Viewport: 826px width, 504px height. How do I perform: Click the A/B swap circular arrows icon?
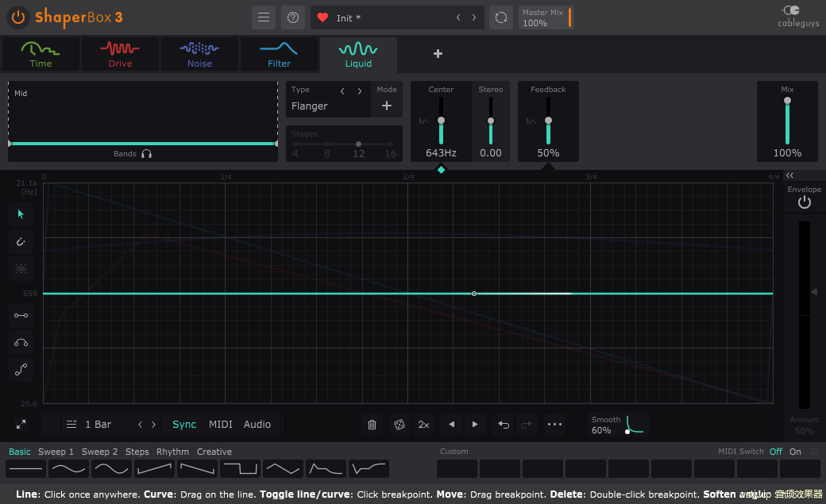pyautogui.click(x=501, y=17)
